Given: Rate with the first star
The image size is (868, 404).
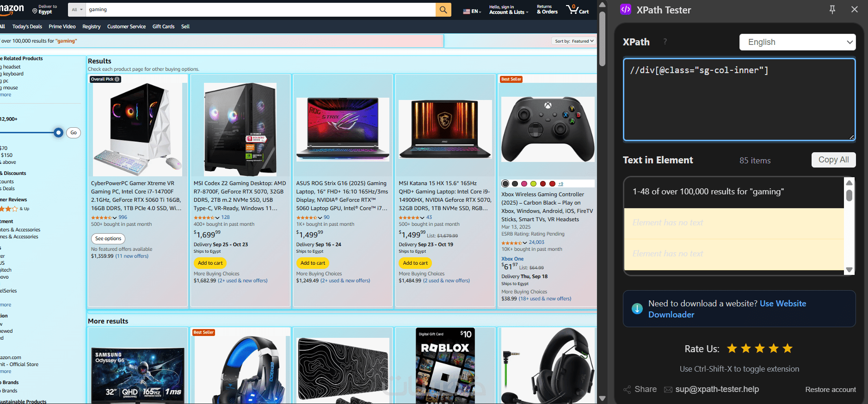Looking at the screenshot, I should (732, 348).
